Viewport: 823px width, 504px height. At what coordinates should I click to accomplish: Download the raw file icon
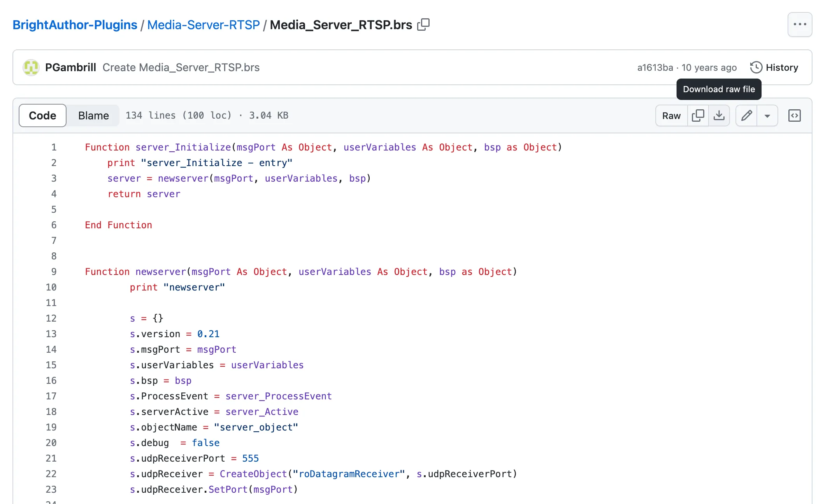tap(719, 115)
